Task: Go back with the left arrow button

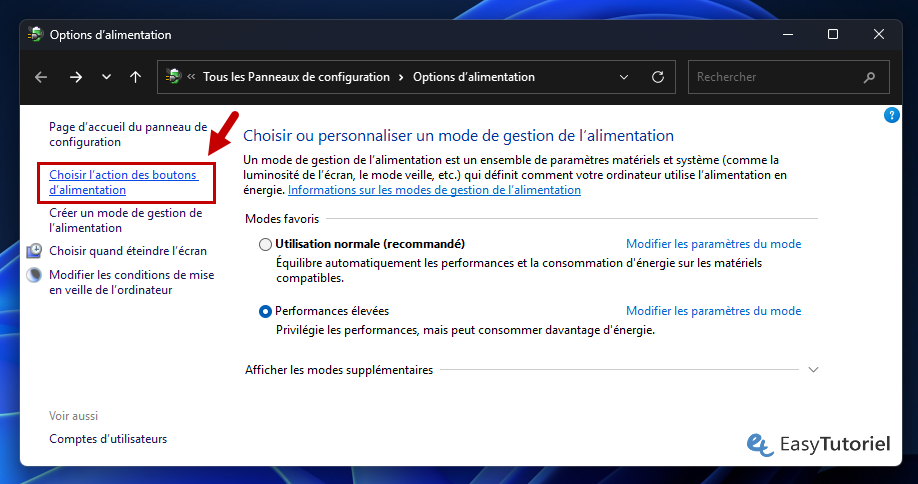Action: pos(41,77)
